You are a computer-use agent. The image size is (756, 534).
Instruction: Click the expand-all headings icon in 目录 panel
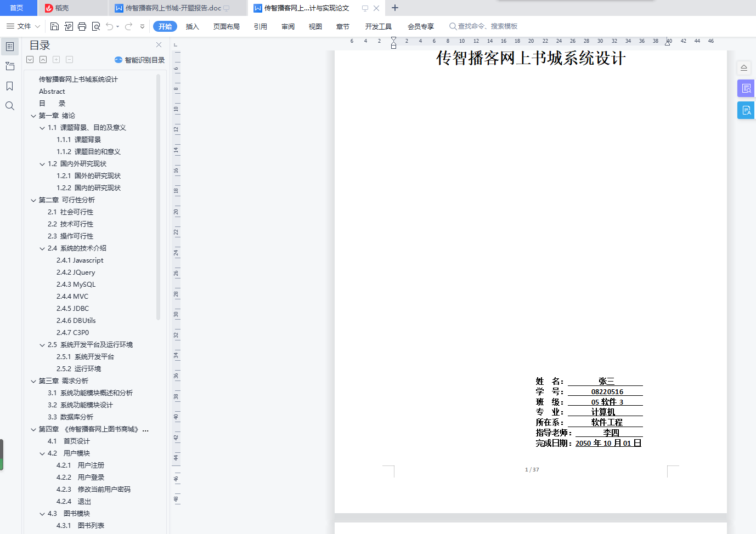click(x=30, y=60)
